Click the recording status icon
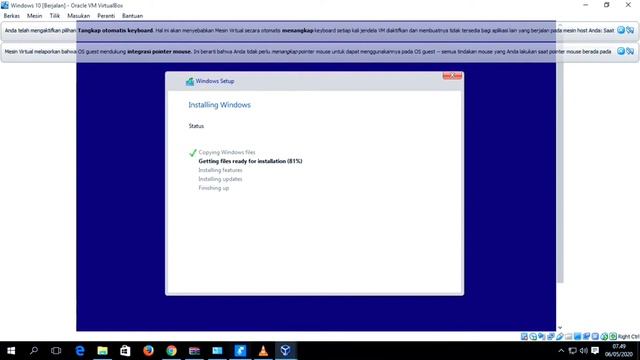Image resolution: width=640 pixels, height=360 pixels. coord(586,337)
